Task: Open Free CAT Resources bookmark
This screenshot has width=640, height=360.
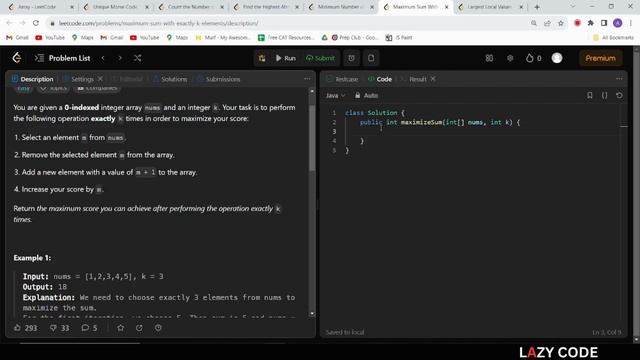Action: coord(286,38)
